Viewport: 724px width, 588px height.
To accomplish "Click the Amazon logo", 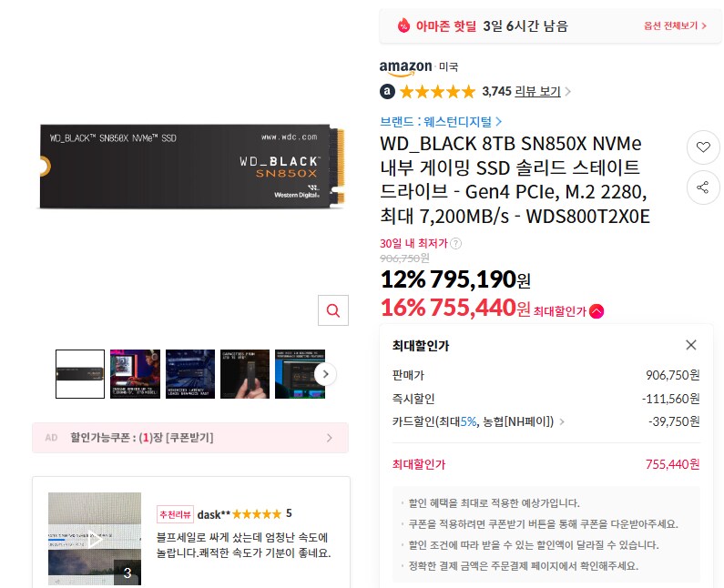I will tap(405, 67).
